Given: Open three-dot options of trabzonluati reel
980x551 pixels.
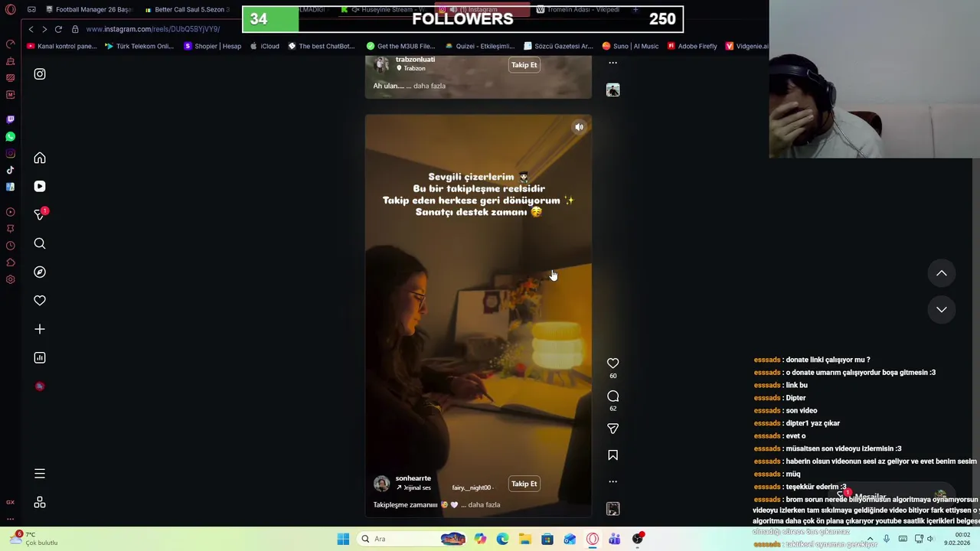Looking at the screenshot, I should click(612, 64).
